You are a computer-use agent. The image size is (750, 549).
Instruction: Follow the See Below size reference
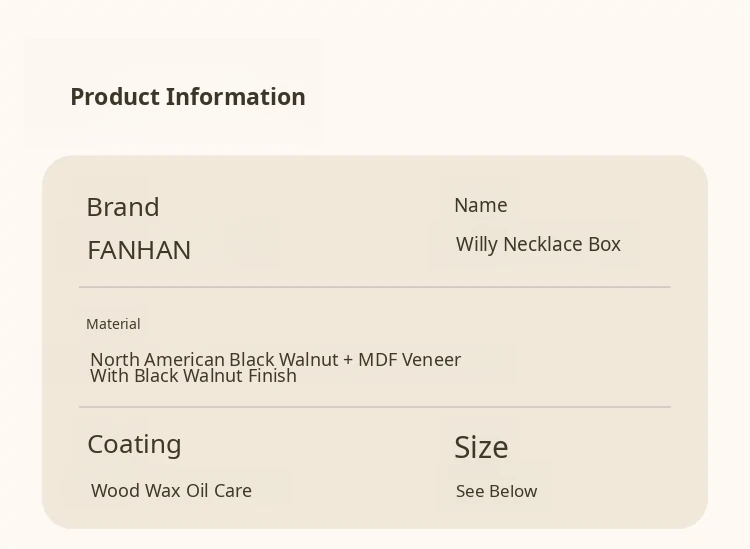click(496, 491)
